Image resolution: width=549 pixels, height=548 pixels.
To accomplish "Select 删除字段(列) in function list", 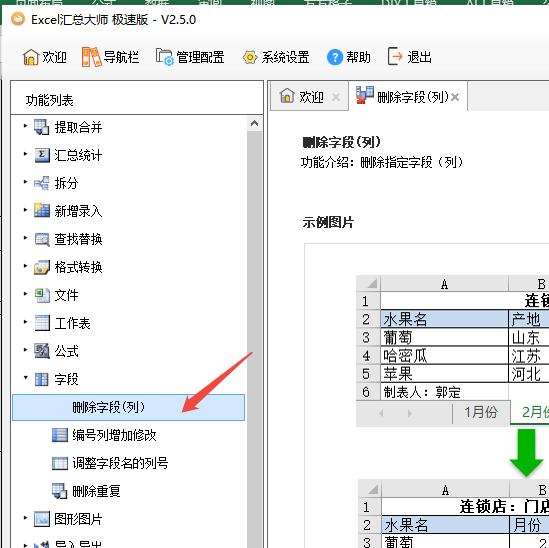I will (x=128, y=407).
